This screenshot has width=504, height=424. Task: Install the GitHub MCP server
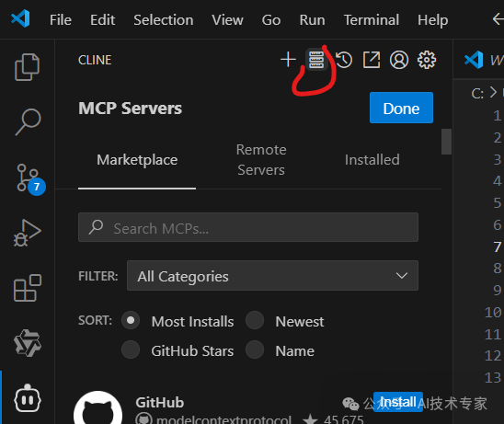pyautogui.click(x=398, y=402)
